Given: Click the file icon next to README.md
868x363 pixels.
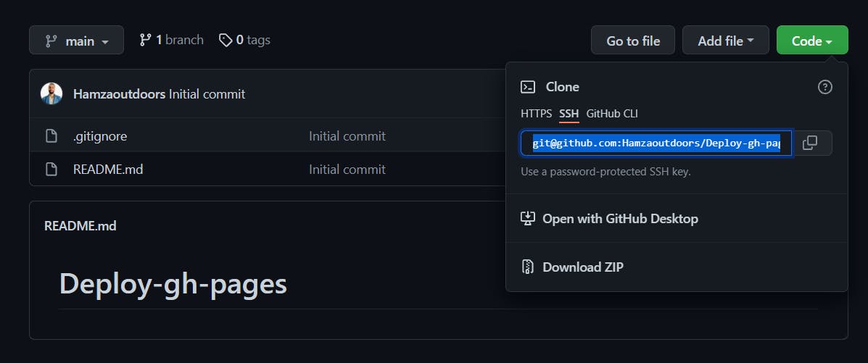Looking at the screenshot, I should pos(51,170).
